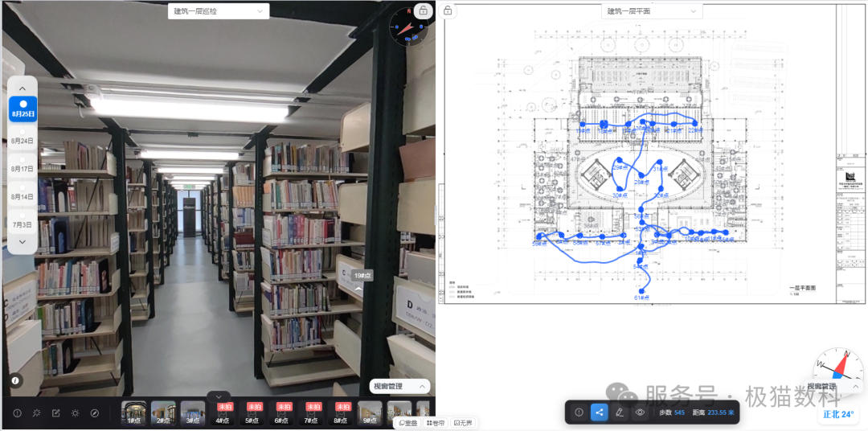This screenshot has width=868, height=431.
Task: Select the unshot 5#点 placeholder
Action: (x=253, y=413)
